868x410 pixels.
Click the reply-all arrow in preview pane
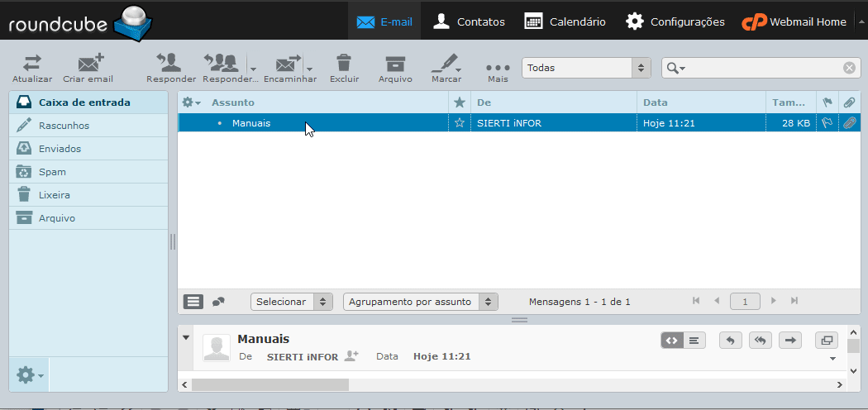(761, 341)
